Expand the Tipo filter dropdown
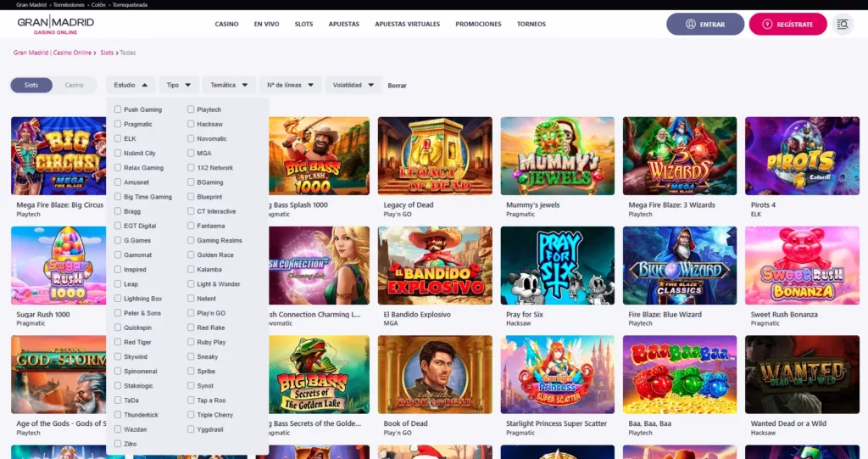Screen dimensions: 868x459 click(178, 85)
